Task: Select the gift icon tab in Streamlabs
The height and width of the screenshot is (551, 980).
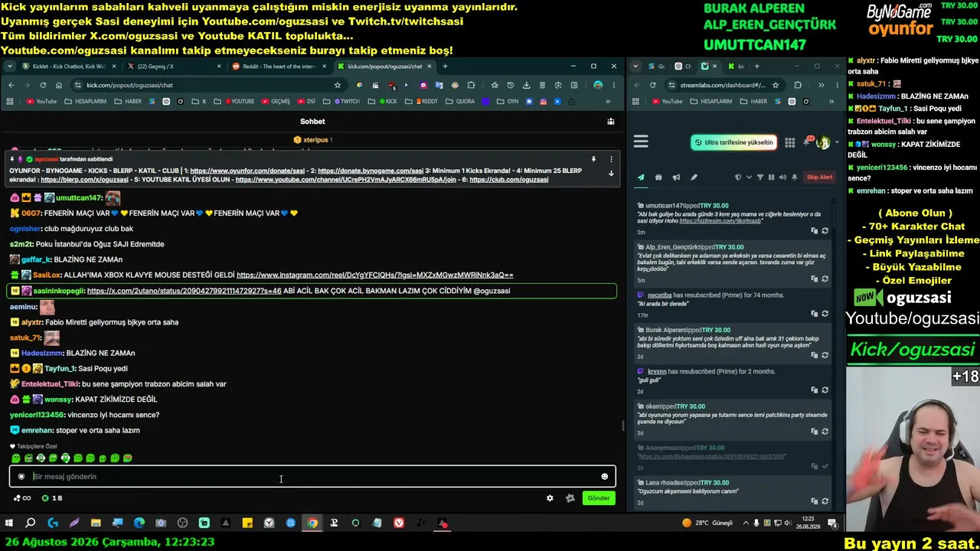Action: coord(658,178)
